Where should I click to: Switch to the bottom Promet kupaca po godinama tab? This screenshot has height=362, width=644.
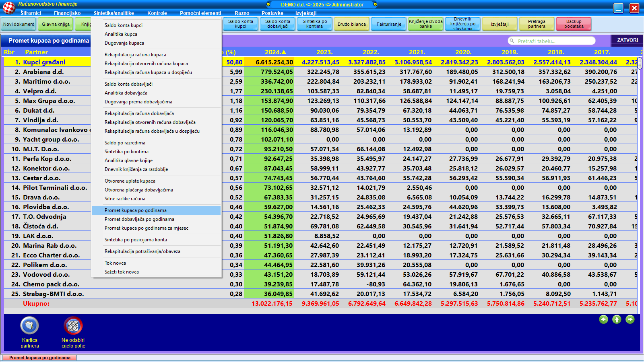tap(39, 358)
